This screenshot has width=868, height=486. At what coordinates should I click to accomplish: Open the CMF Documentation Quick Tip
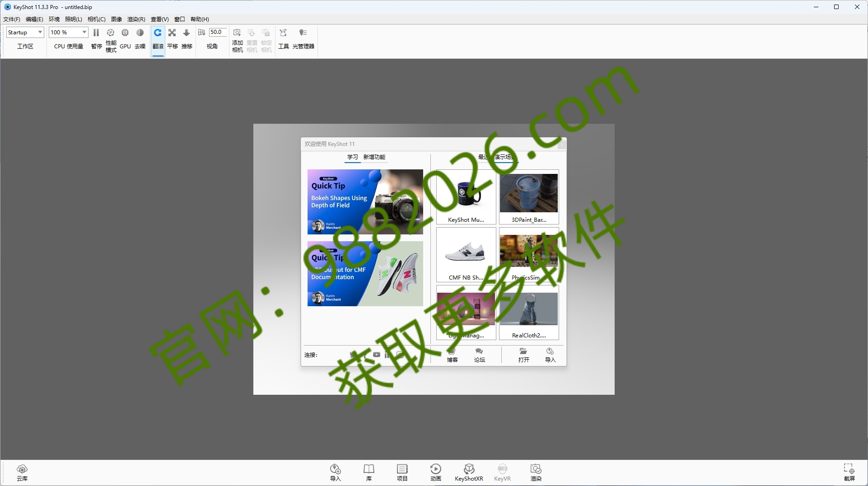pyautogui.click(x=365, y=274)
